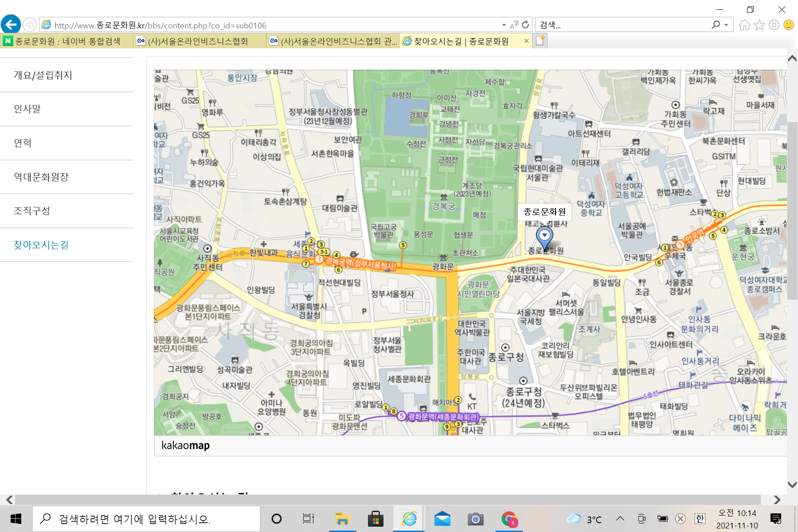Open 인사말 sidebar menu
The width and height of the screenshot is (798, 532).
66,109
